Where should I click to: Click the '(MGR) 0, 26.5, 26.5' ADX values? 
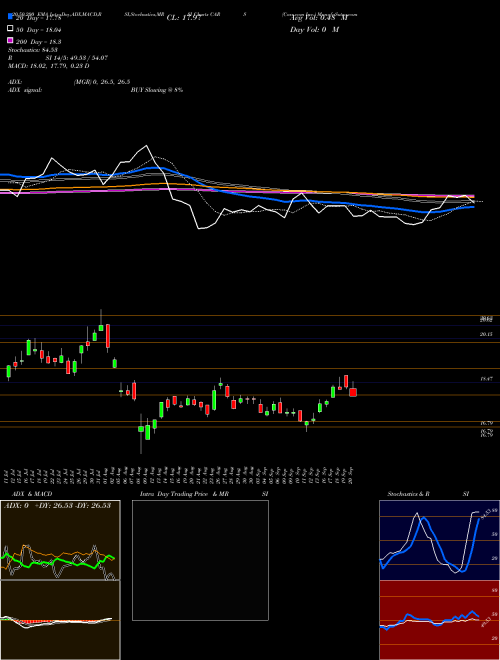(101, 82)
